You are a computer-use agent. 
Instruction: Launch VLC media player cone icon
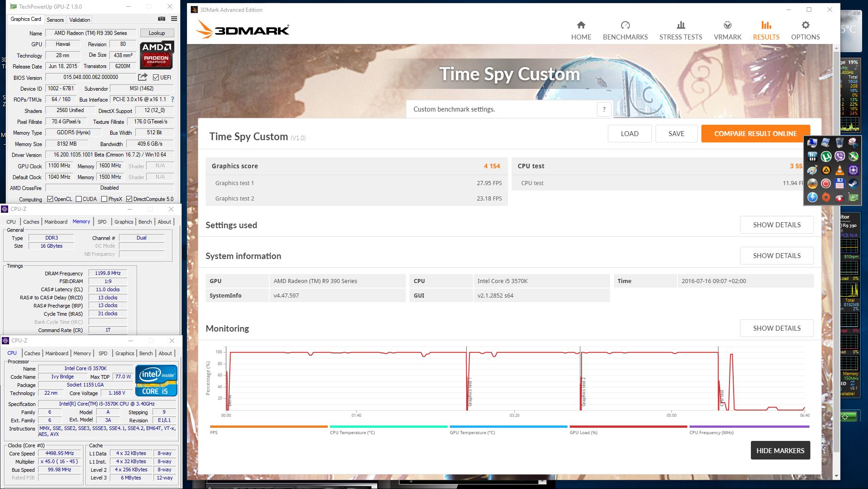(839, 170)
